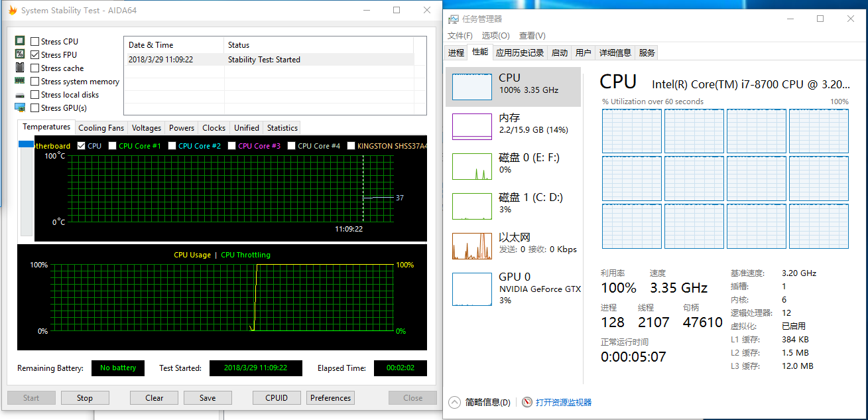The image size is (868, 420).
Task: Uncheck the Stress FPU checkbox
Action: pyautogui.click(x=34, y=54)
